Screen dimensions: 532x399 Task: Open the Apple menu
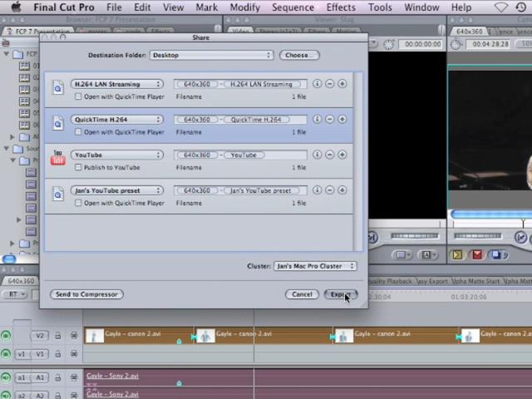point(16,7)
